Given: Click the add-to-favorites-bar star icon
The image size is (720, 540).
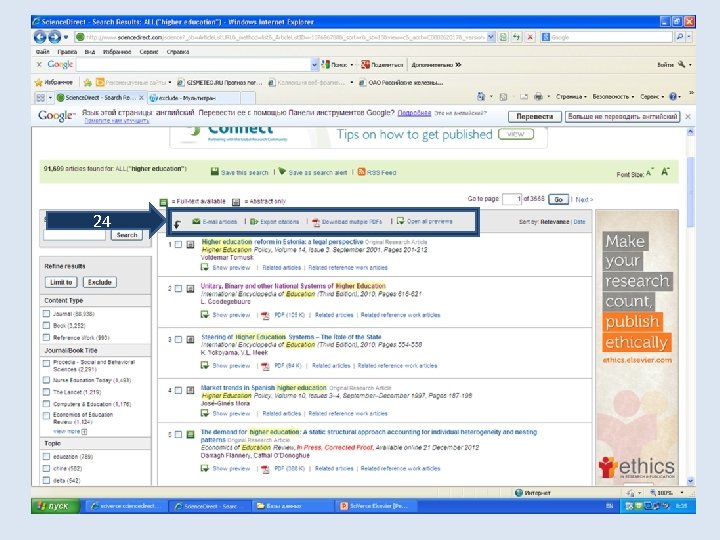Looking at the screenshot, I should [87, 82].
